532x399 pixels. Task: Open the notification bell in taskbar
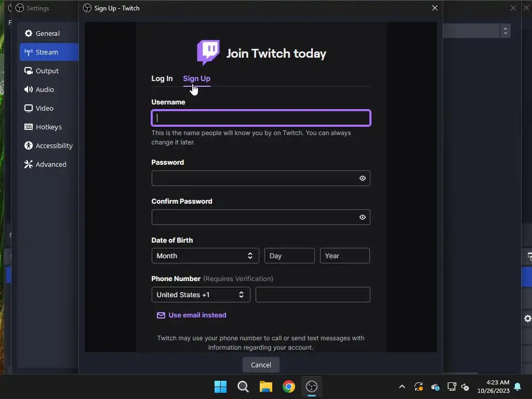click(518, 387)
